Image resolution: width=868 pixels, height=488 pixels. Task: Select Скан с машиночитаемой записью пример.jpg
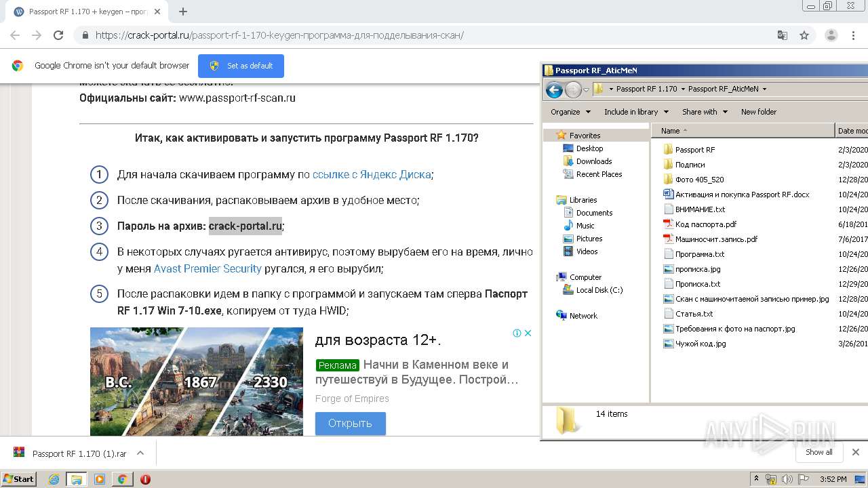click(x=752, y=299)
